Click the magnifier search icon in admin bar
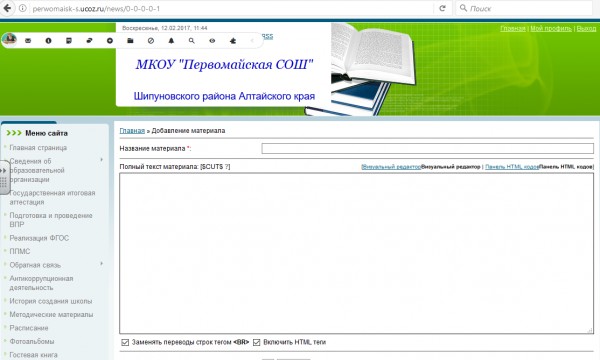This screenshot has height=360, width=600. pyautogui.click(x=192, y=41)
